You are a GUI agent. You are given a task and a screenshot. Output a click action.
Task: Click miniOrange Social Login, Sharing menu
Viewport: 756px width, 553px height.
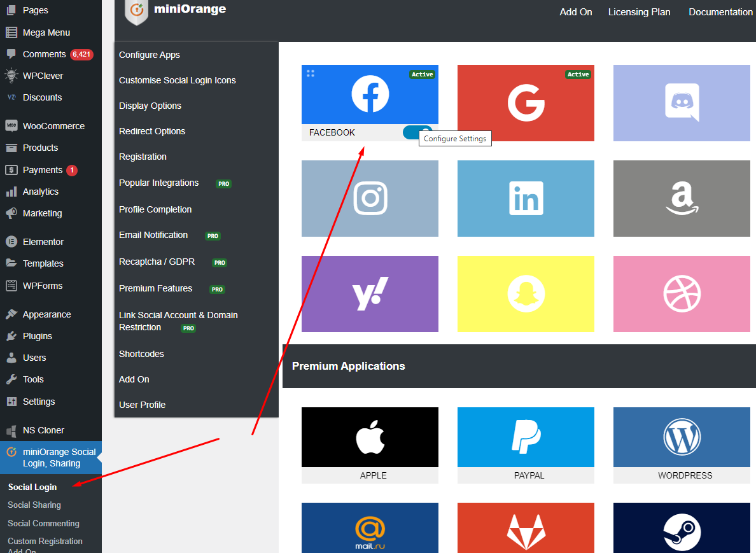(51, 458)
